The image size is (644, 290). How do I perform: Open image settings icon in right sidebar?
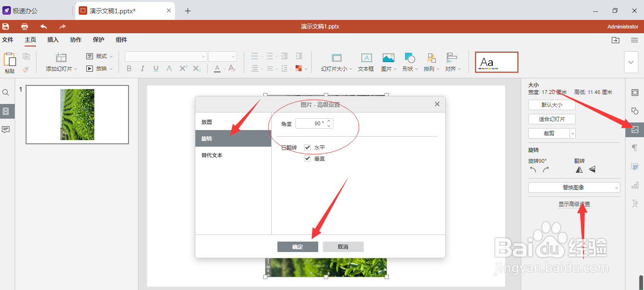click(635, 130)
